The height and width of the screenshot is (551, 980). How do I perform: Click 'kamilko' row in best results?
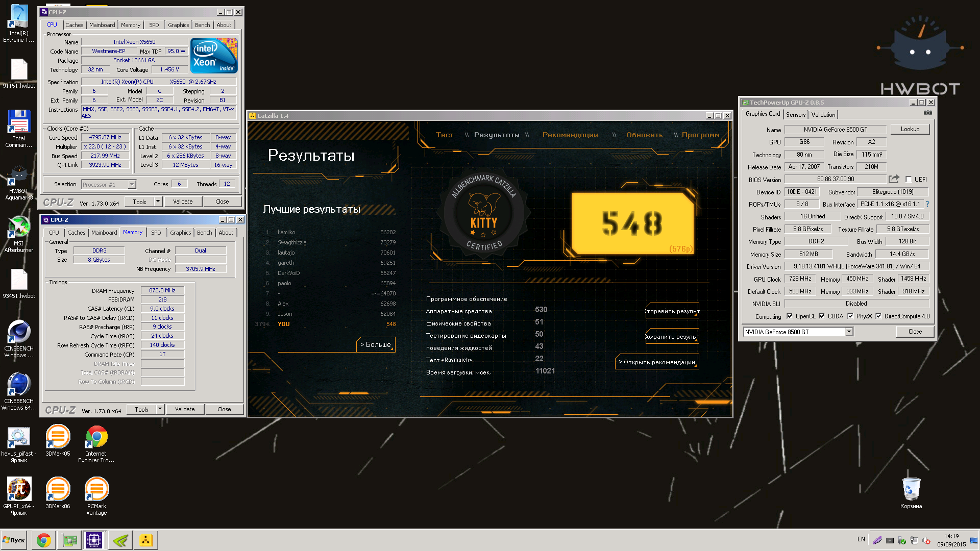coord(330,232)
